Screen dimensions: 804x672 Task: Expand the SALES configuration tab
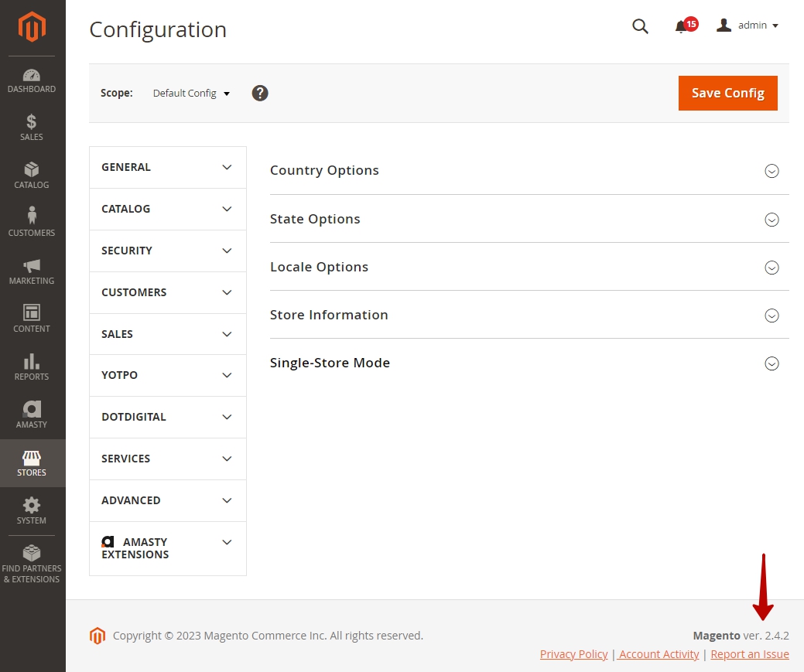click(168, 334)
